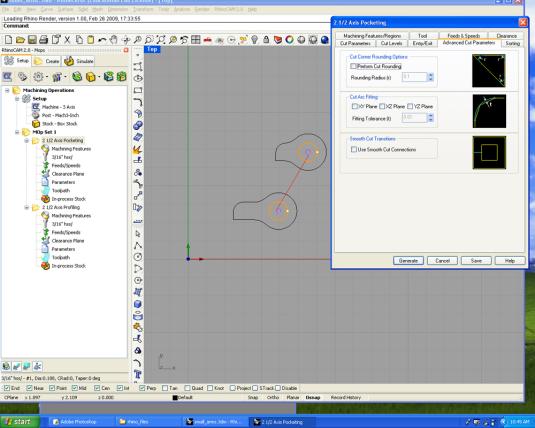535x428 pixels.
Task: Click the Save disk icon in toolbar
Action: coord(32,40)
